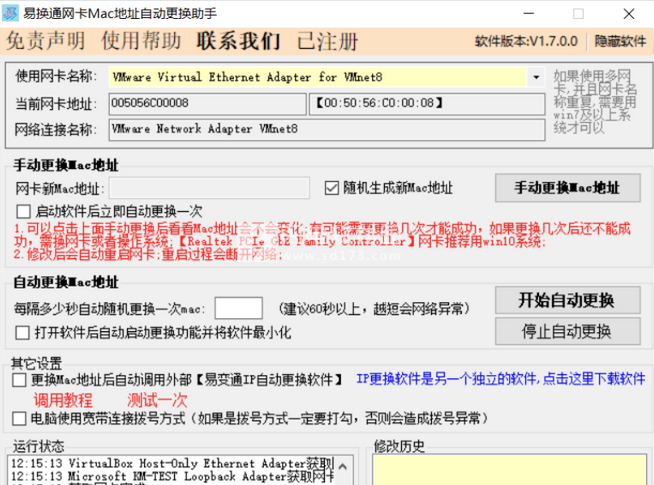This screenshot has height=485, width=654.
Task: Select the VMware Virtual Ethernet Adapter combo box
Action: (327, 77)
